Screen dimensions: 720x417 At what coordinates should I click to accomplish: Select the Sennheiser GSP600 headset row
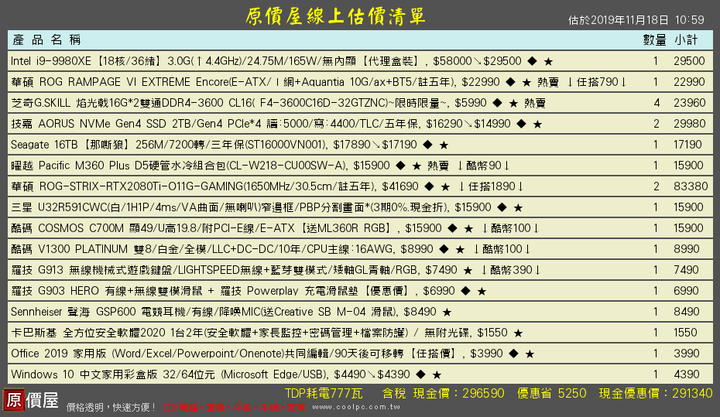coord(360,312)
